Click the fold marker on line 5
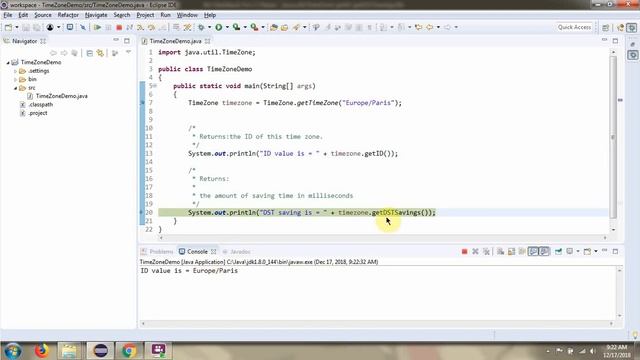Image resolution: width=640 pixels, height=360 pixels. pyautogui.click(x=155, y=86)
